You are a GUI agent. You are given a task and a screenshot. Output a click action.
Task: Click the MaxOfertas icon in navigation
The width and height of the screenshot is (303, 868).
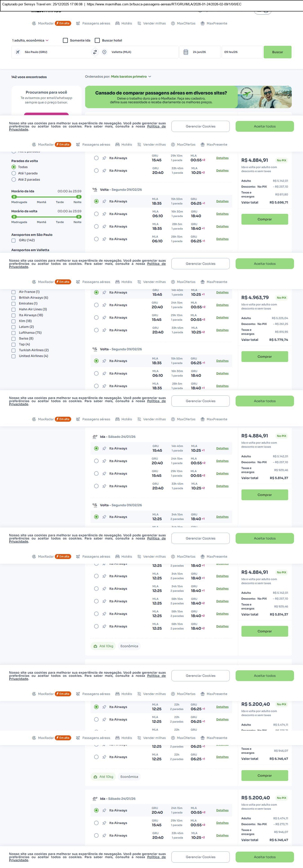click(x=173, y=24)
